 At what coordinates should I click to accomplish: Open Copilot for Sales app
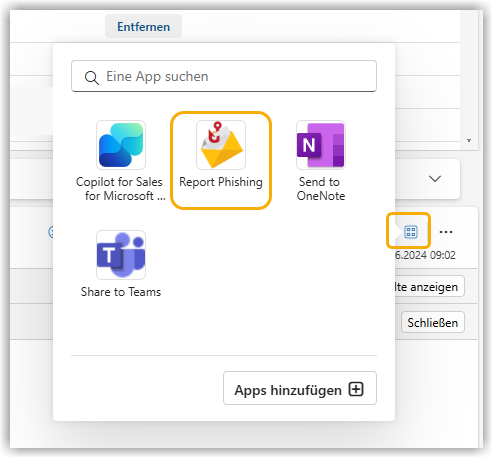point(121,161)
